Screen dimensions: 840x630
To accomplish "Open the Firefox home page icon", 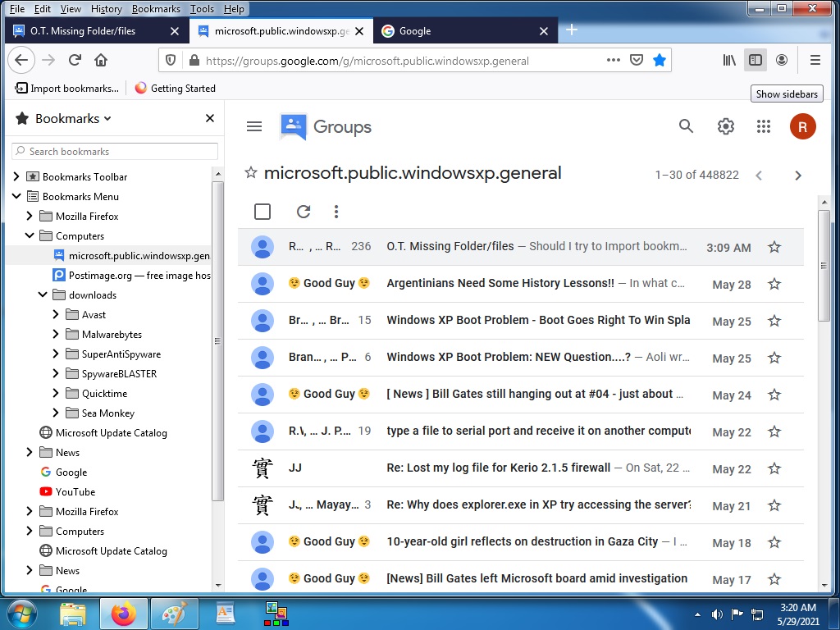I will (x=101, y=60).
